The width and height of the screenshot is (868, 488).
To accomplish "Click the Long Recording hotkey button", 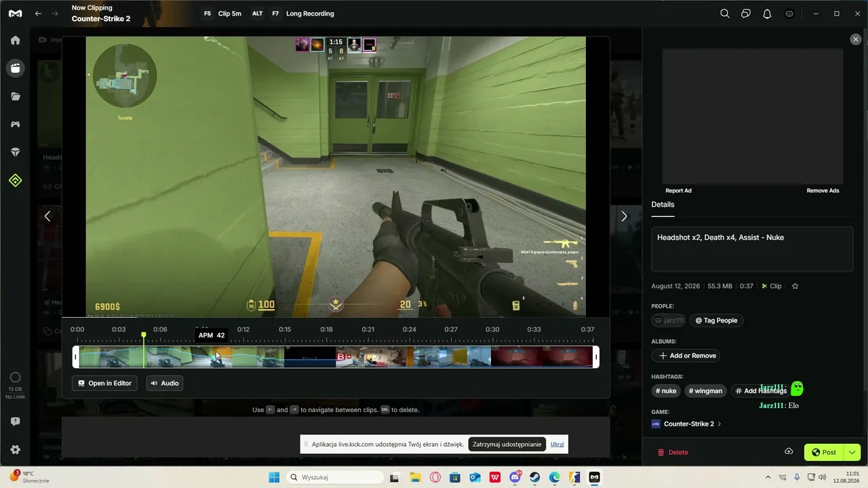I will [302, 14].
